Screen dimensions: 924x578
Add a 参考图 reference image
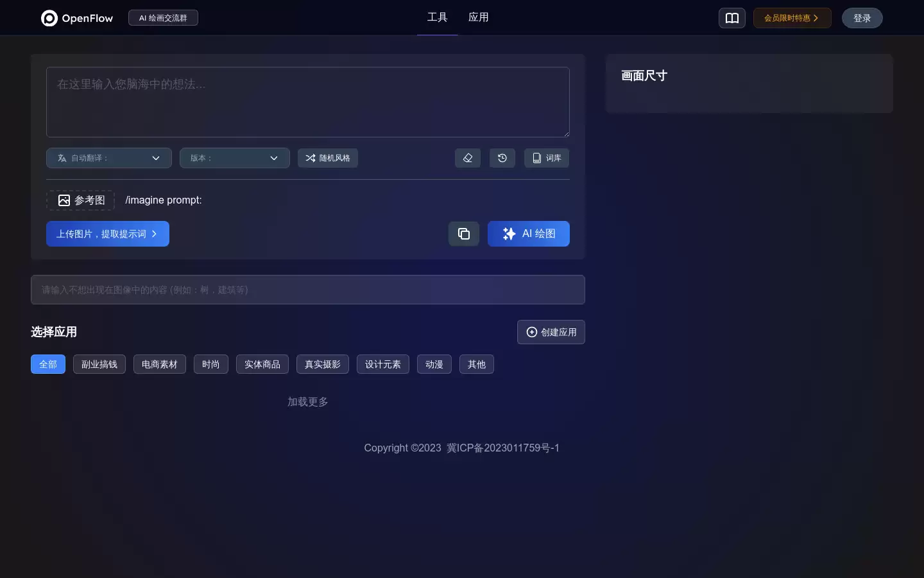click(81, 200)
